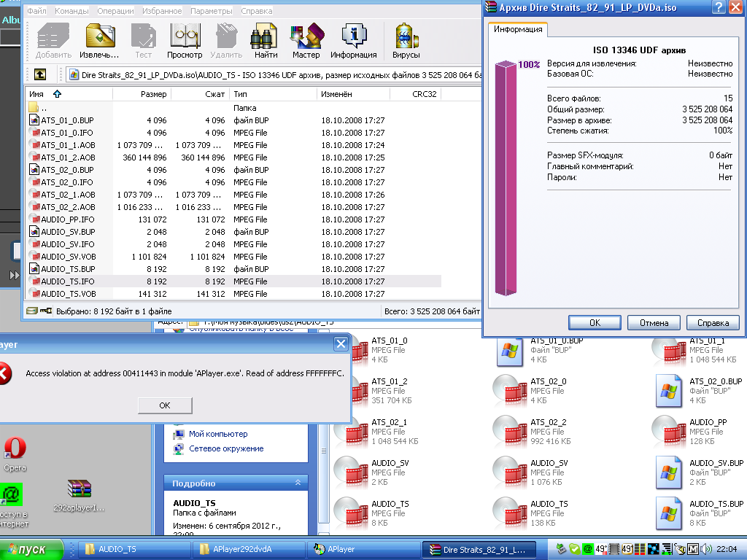Click the Удалить (Delete) toolbar icon
The height and width of the screenshot is (560, 747).
[226, 41]
